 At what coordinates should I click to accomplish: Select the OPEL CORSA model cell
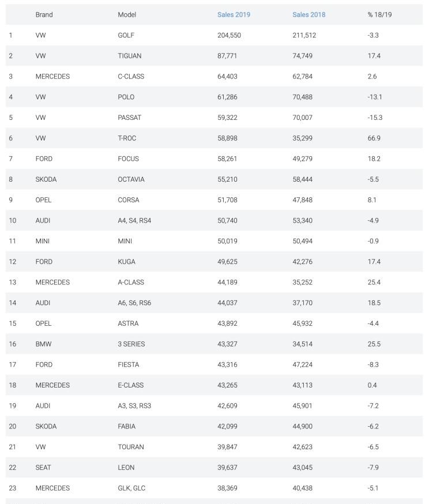click(129, 200)
